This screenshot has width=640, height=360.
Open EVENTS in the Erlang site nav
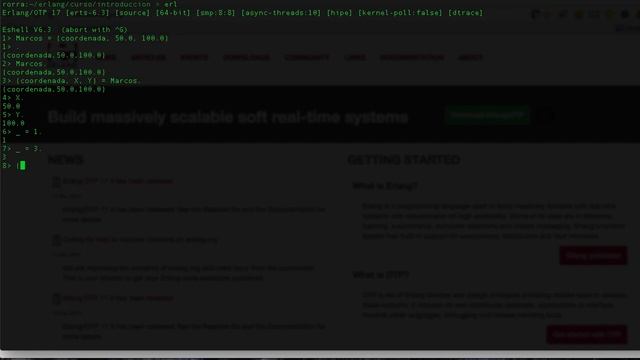(x=194, y=58)
